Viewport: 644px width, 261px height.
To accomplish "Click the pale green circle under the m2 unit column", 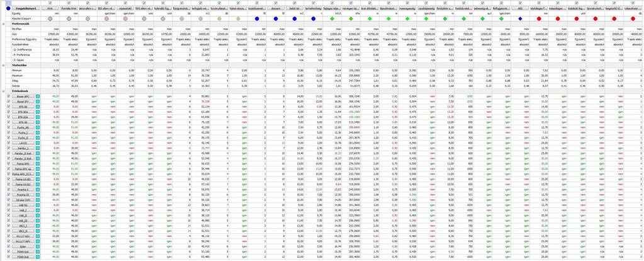I will (200, 19).
